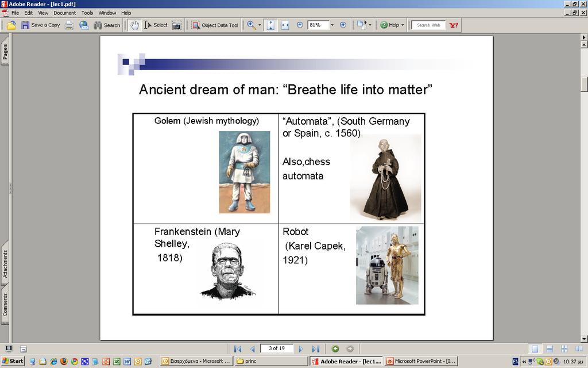Click the Frankenstein portrait image
Viewport: 588px width, 368px height.
pos(227,271)
